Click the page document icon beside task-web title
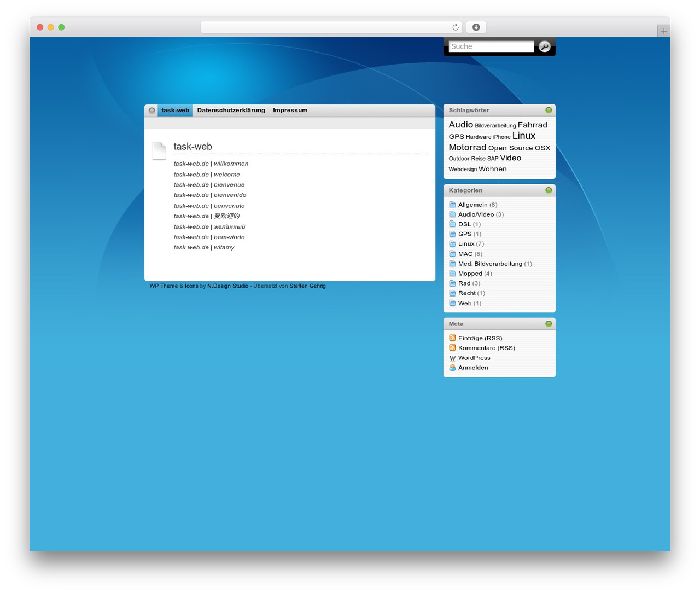Screen dimensions: 700x593 click(159, 151)
